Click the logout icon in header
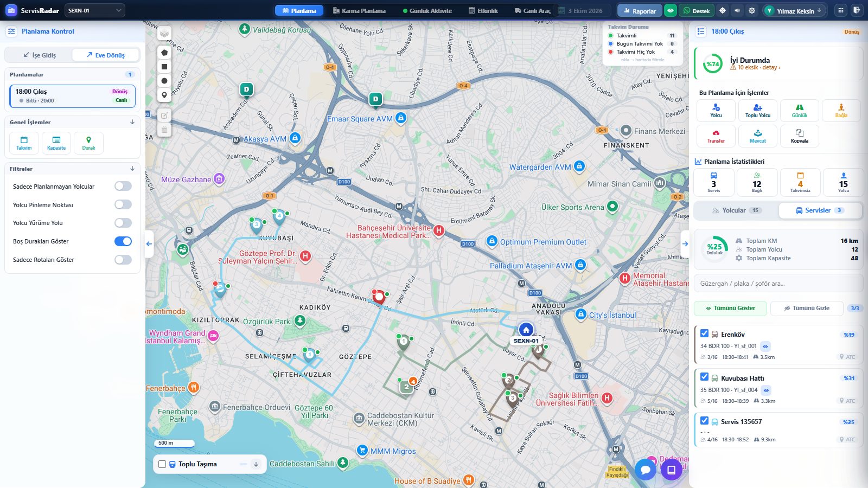The height and width of the screenshot is (488, 868). pyautogui.click(x=857, y=10)
